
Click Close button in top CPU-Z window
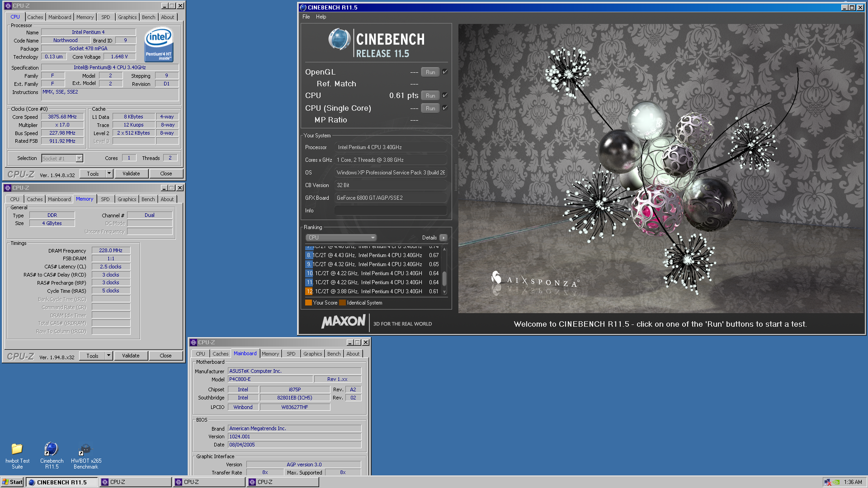[x=166, y=174]
